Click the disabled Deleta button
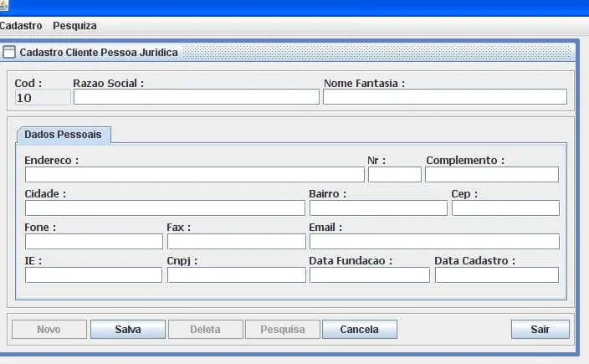This screenshot has width=589, height=364. tap(206, 330)
